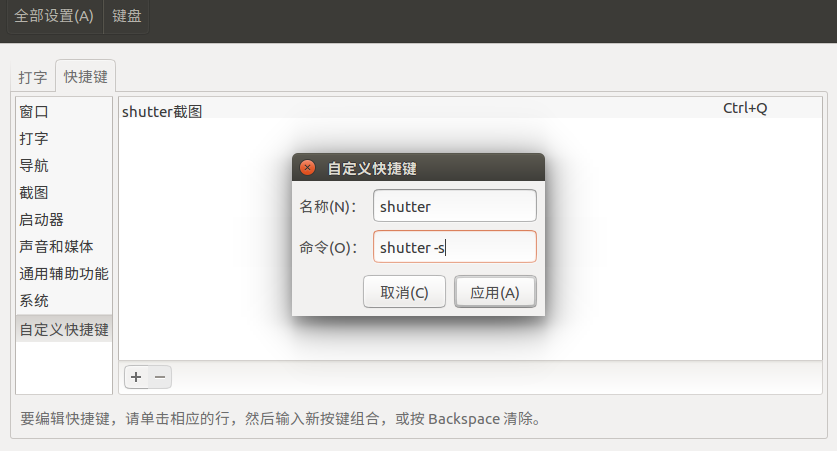
Task: Click the 命令(O) input field
Action: click(455, 247)
